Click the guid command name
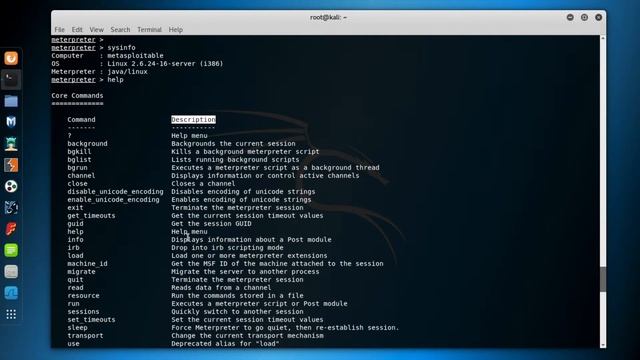This screenshot has width=640, height=360. (76, 224)
